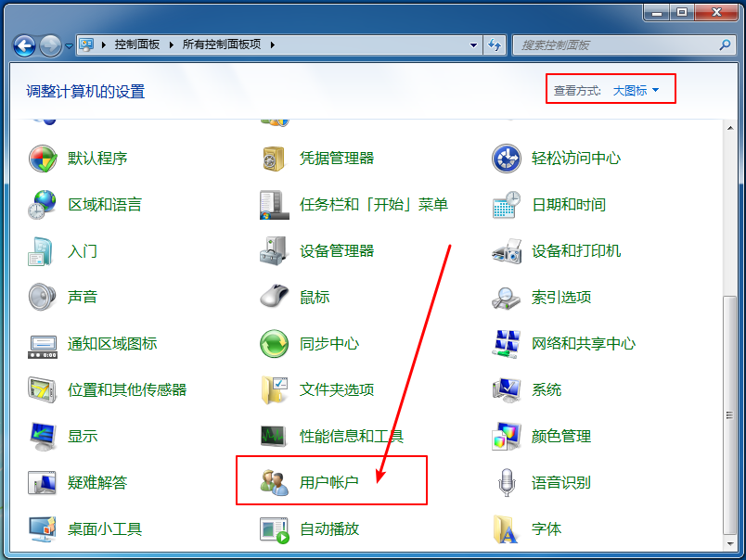The height and width of the screenshot is (560, 746).
Task: Expand the 大图标 view mode dropdown
Action: coord(637,90)
